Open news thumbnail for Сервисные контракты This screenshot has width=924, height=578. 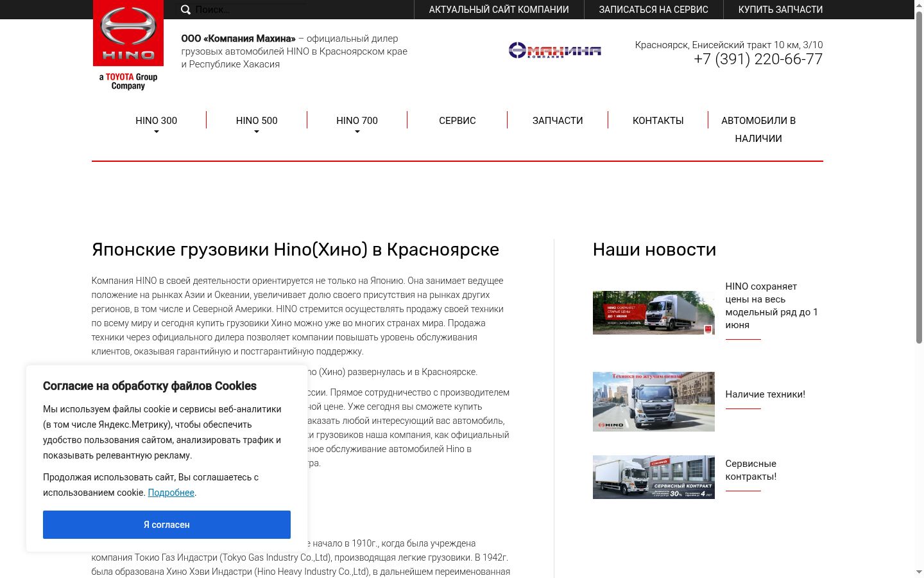tap(654, 477)
